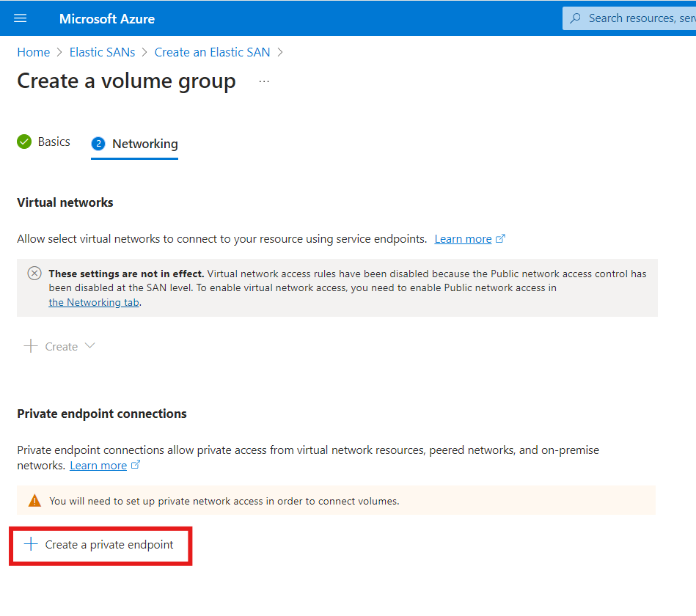Click Create a private endpoint button
696x616 pixels.
coord(100,545)
